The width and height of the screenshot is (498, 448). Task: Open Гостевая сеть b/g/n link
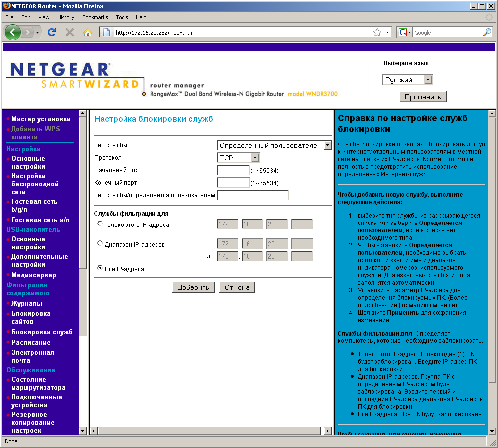pos(34,206)
